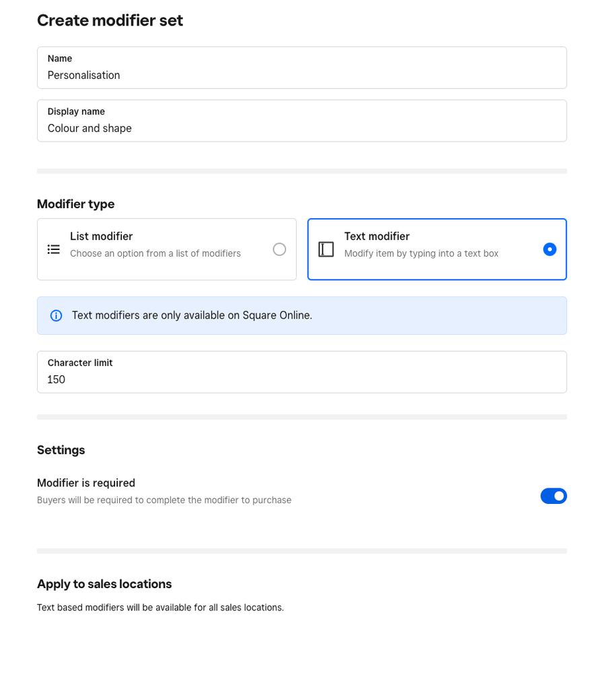Disable the Modifier is required switch
This screenshot has height=673, width=616.
[553, 496]
